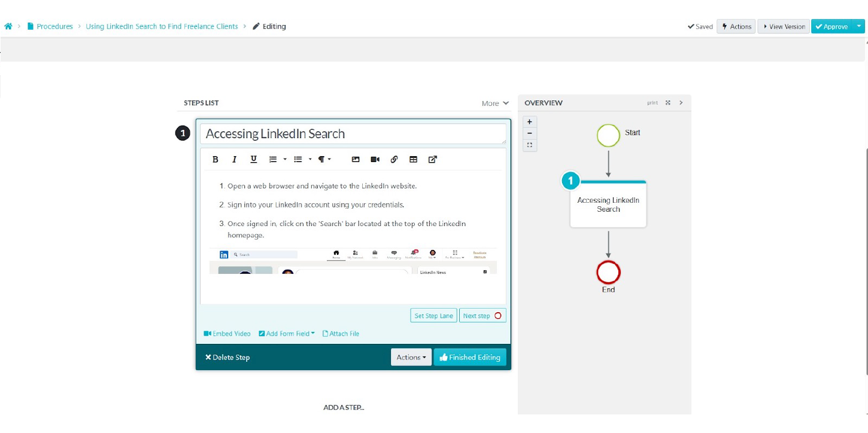Zoom out on the overview diagram
Screen dimensions: 868x433
tap(530, 133)
